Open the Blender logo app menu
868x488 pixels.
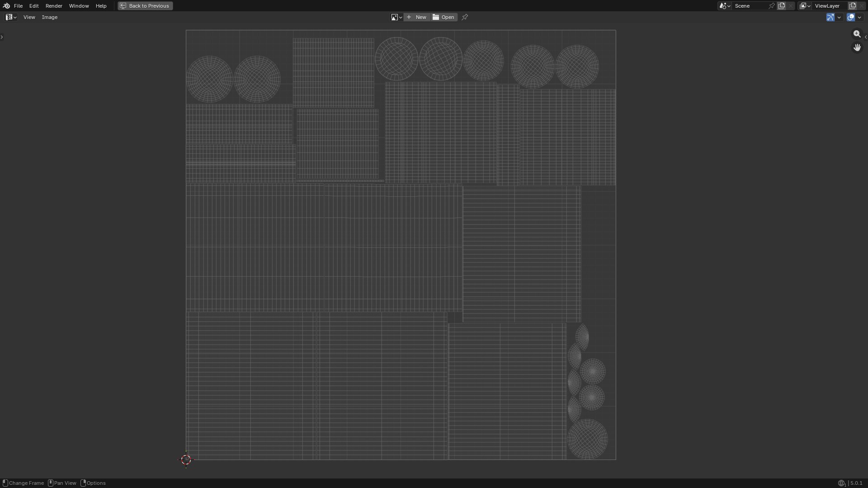[x=6, y=6]
